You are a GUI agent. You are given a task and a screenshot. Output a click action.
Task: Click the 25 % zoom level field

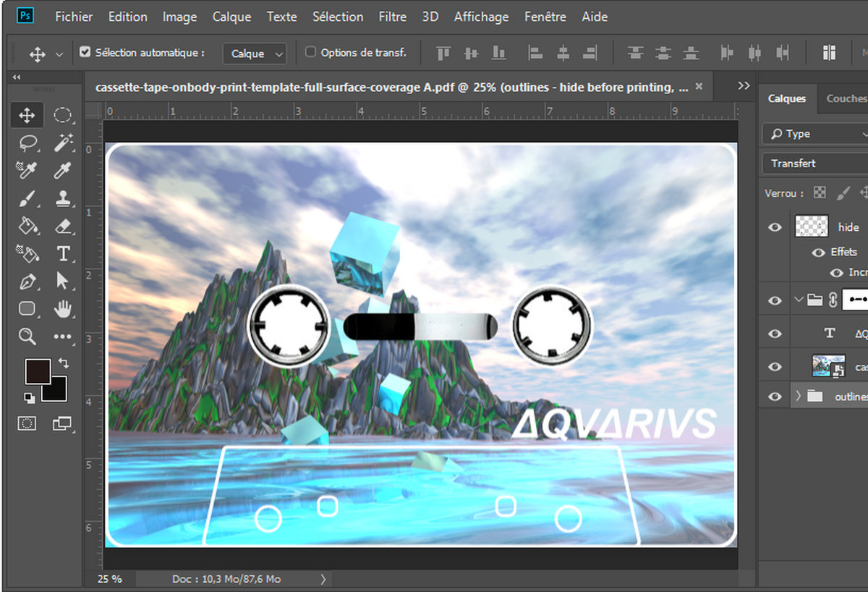point(110,579)
